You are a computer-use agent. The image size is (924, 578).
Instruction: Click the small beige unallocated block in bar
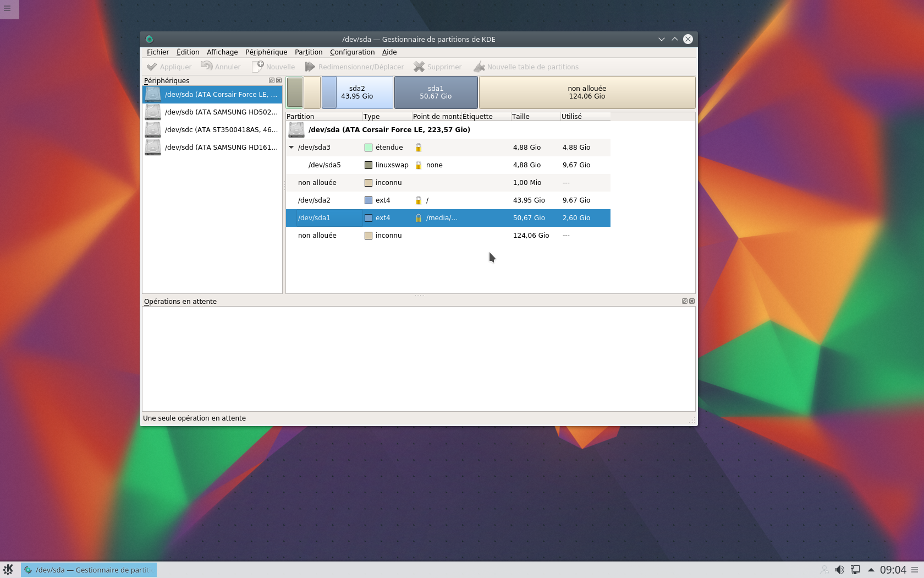[x=312, y=92]
